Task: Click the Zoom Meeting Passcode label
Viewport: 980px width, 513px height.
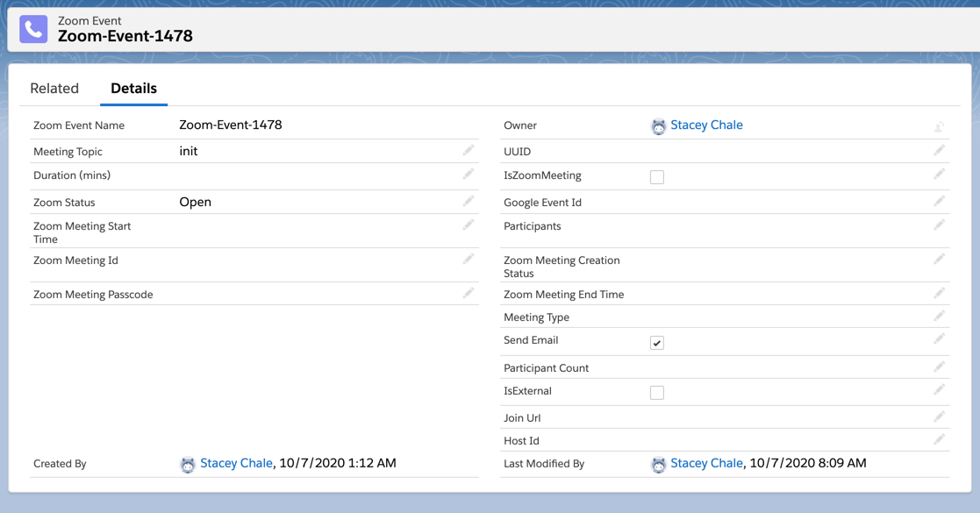Action: coord(93,295)
